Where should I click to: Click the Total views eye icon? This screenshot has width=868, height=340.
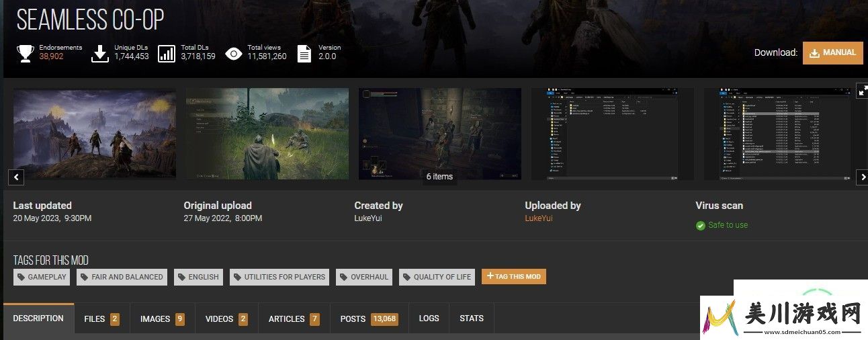pos(233,54)
